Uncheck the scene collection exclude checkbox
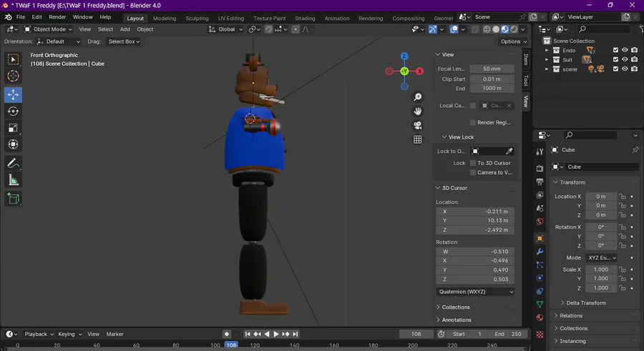The width and height of the screenshot is (644, 351). point(615,69)
